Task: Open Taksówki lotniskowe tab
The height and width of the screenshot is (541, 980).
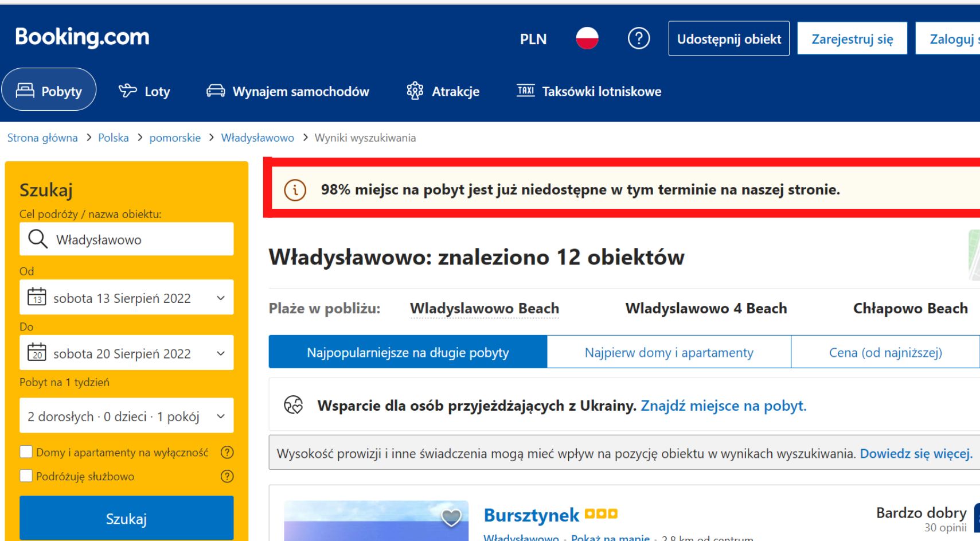Action: tap(589, 91)
